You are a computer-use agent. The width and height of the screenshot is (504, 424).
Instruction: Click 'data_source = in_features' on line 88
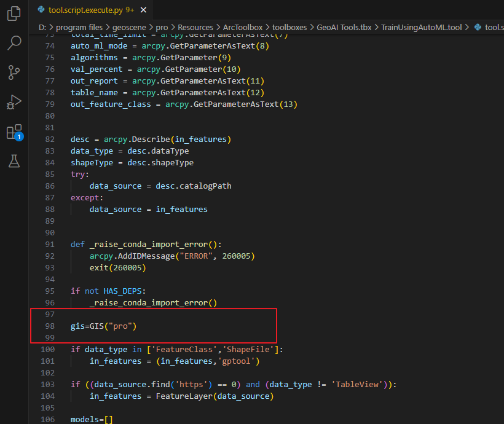click(149, 210)
